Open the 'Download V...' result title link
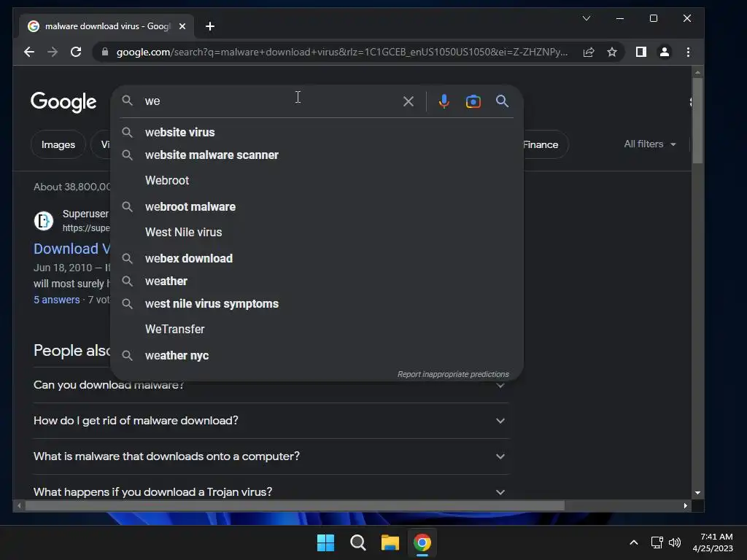The height and width of the screenshot is (560, 747). 71,249
